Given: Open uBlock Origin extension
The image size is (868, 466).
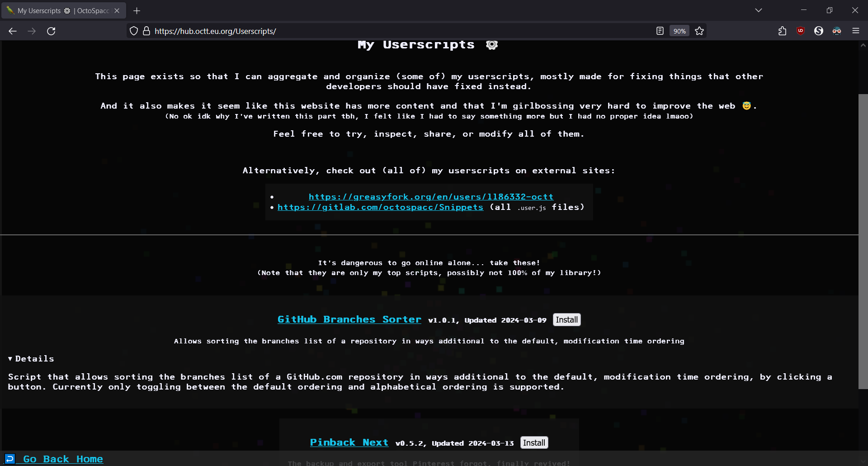Looking at the screenshot, I should [801, 31].
